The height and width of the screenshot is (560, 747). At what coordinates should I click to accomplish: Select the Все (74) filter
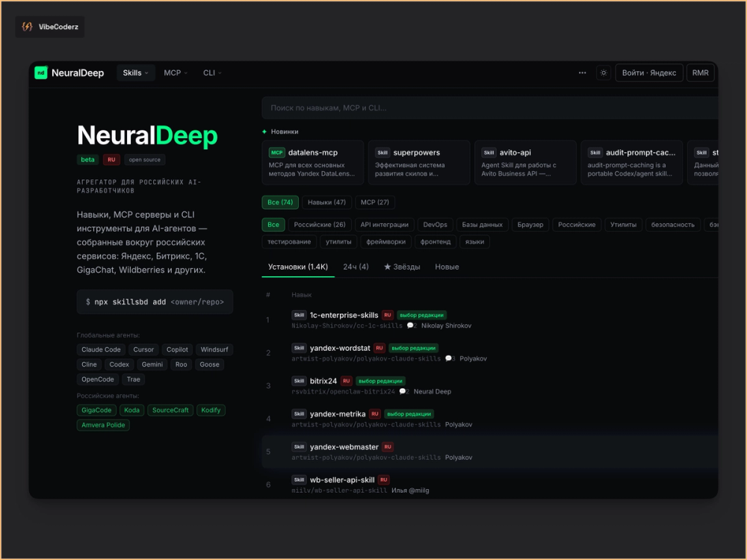point(280,202)
